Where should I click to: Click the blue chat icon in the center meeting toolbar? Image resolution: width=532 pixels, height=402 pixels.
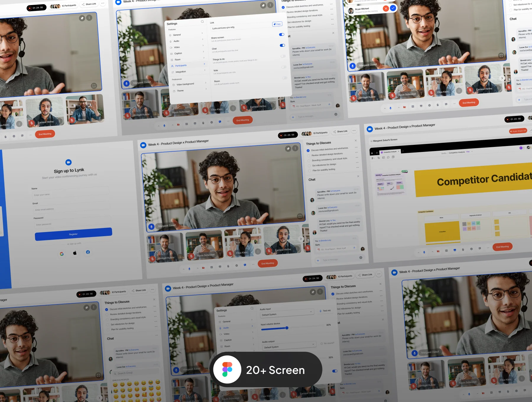[245, 265]
